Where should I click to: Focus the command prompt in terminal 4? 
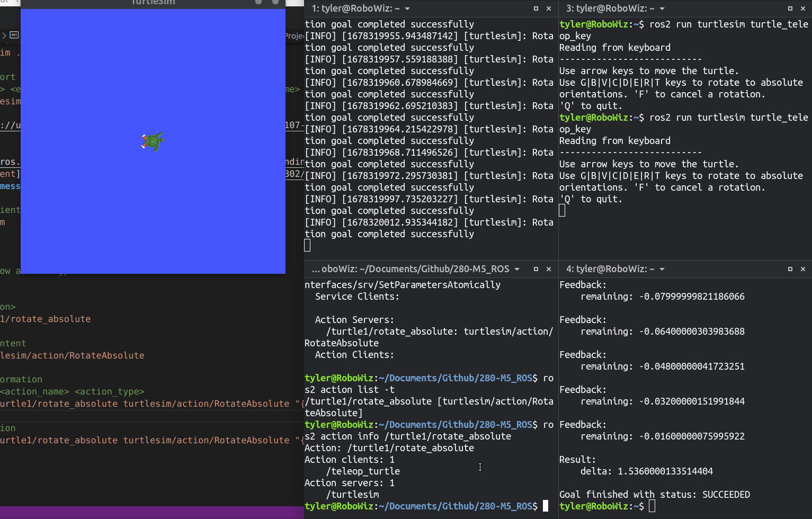pyautogui.click(x=652, y=506)
